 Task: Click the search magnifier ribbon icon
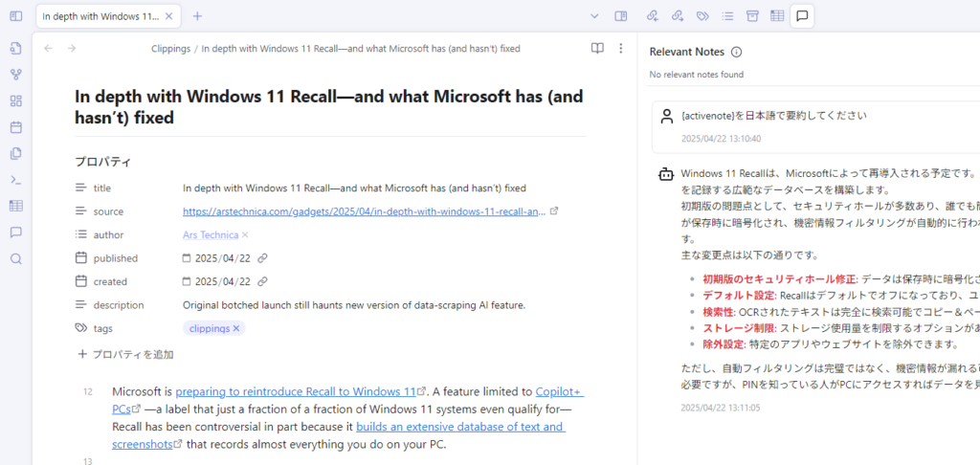[x=16, y=258]
